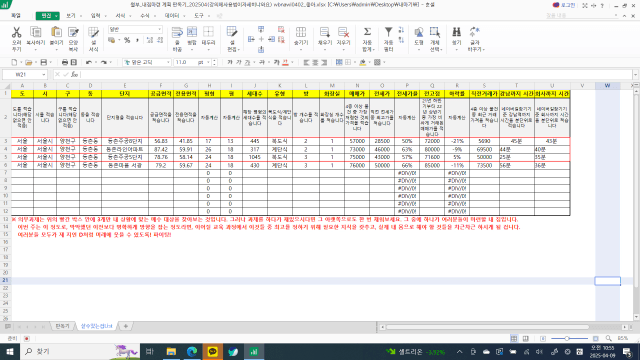Click the zoom slider handle
This screenshot has height=360, width=640.
[x=567, y=338]
